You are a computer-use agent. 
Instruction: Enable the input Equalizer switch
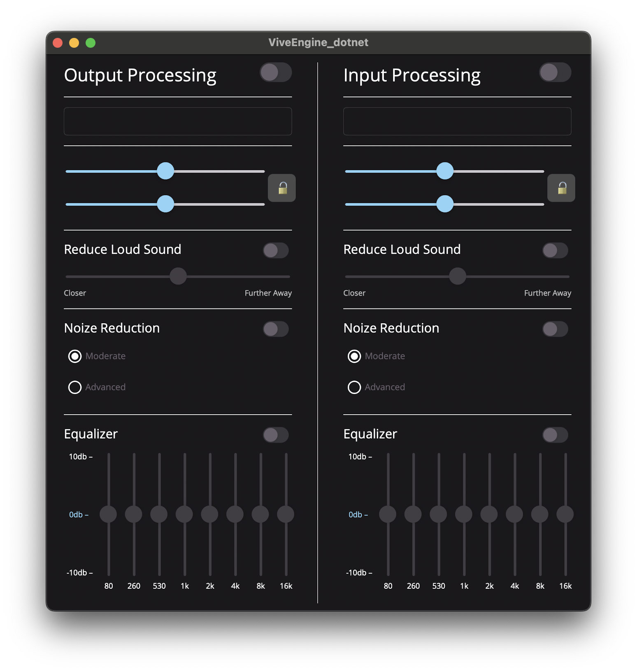click(x=555, y=435)
